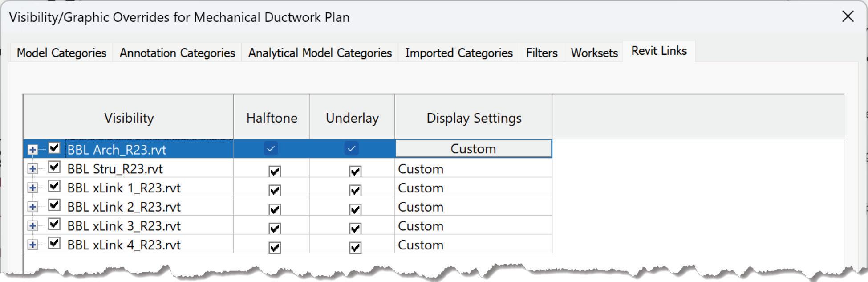Click the Underlay column header

[x=352, y=118]
